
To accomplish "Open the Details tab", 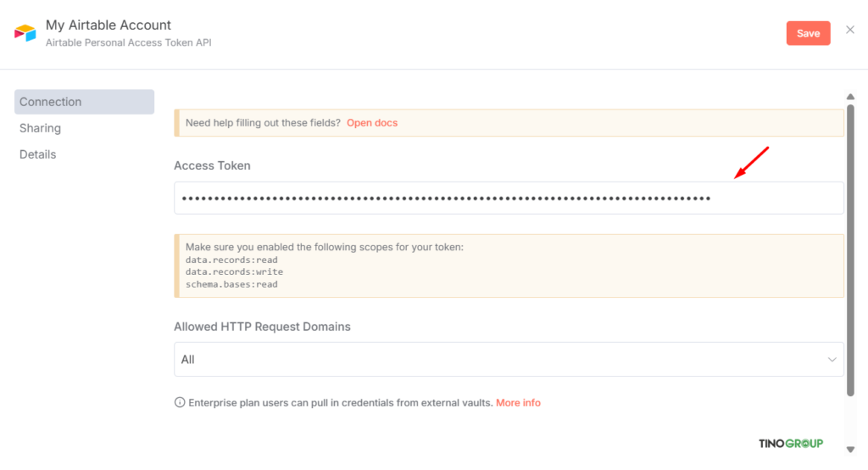I will click(x=38, y=154).
